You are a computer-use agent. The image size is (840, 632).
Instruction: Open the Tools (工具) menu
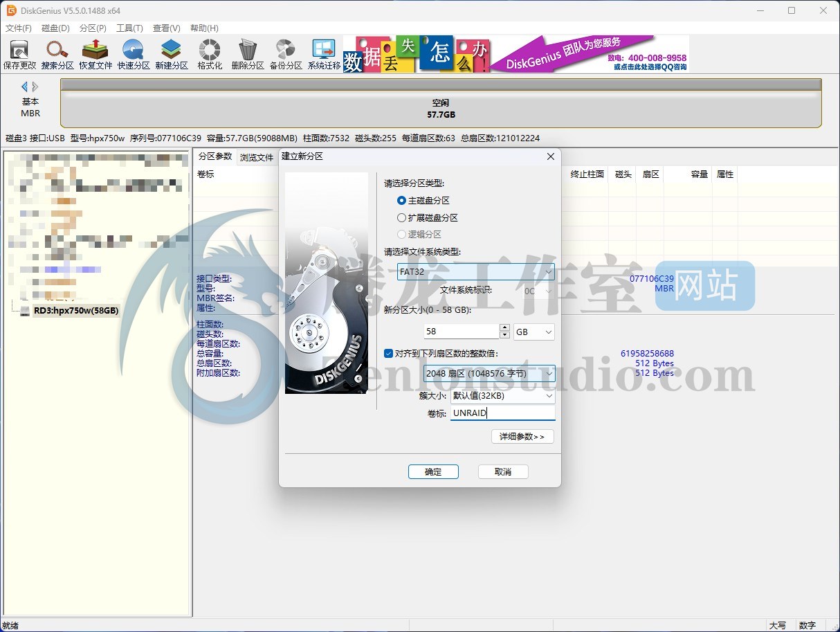(x=129, y=28)
